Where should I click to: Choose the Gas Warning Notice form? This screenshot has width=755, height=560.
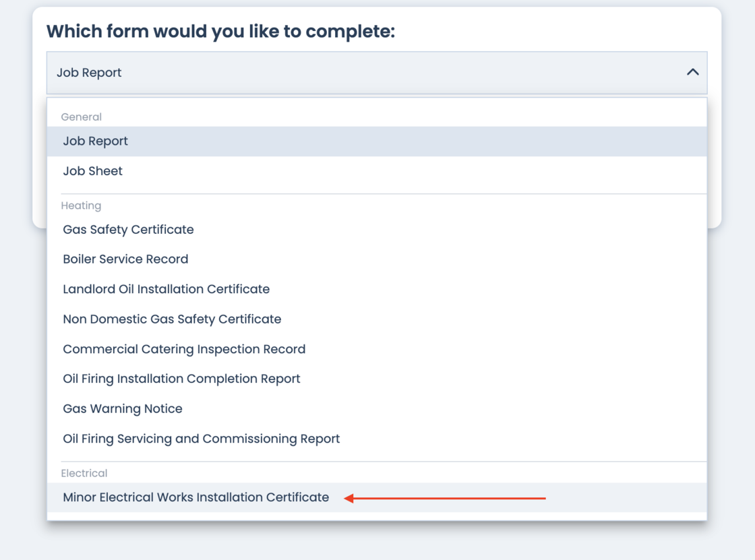pos(123,409)
